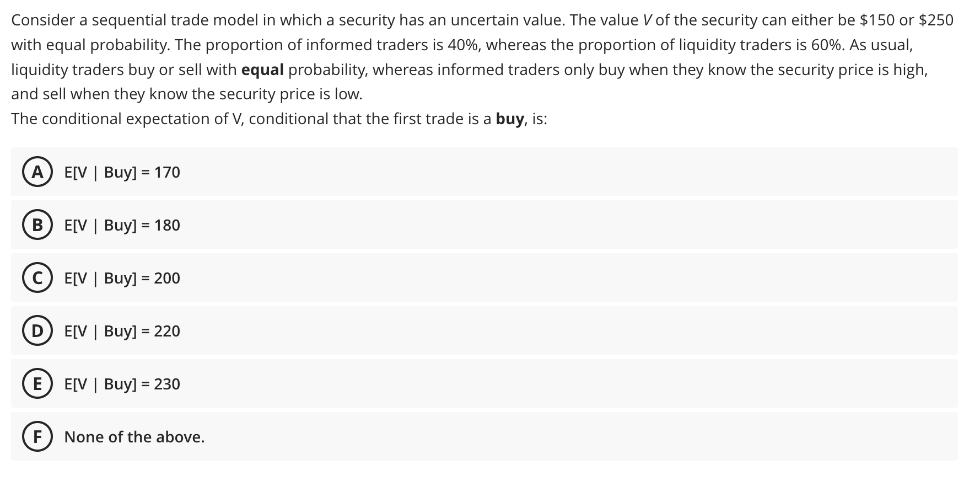Viewport: 980px width, 481px height.
Task: Choose E[V | Buy] = 230
Action: pos(122,384)
